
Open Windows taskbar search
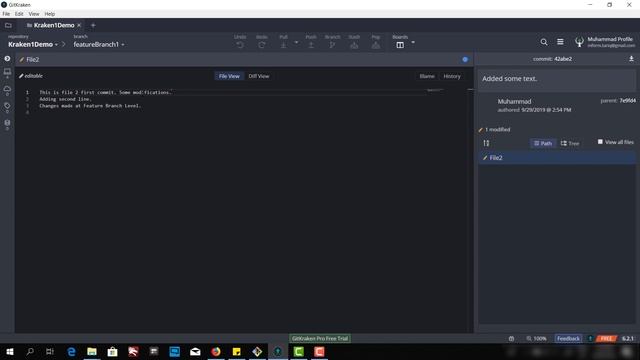pos(30,351)
